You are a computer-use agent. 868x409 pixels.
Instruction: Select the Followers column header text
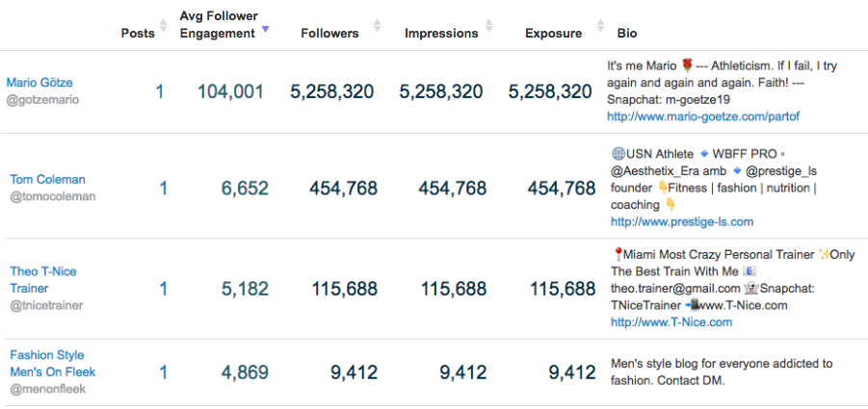pos(329,33)
